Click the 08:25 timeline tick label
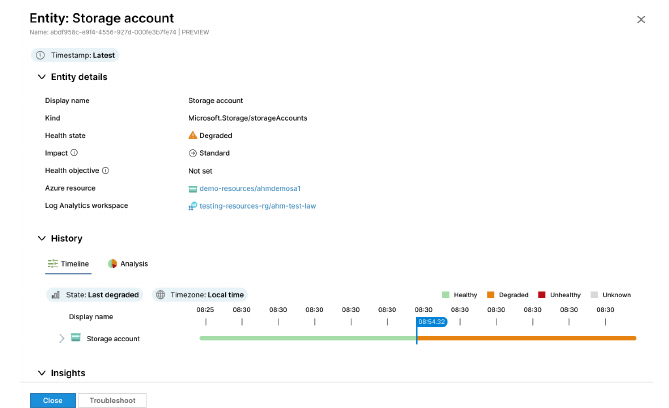Viewport: 669px width, 408px height. click(x=205, y=309)
